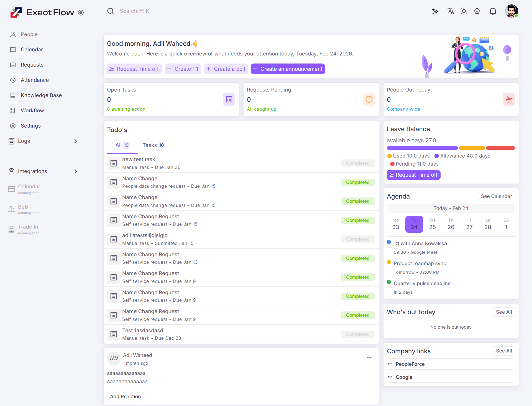Click the favorites star icon
This screenshot has width=532, height=406.
pos(477,11)
